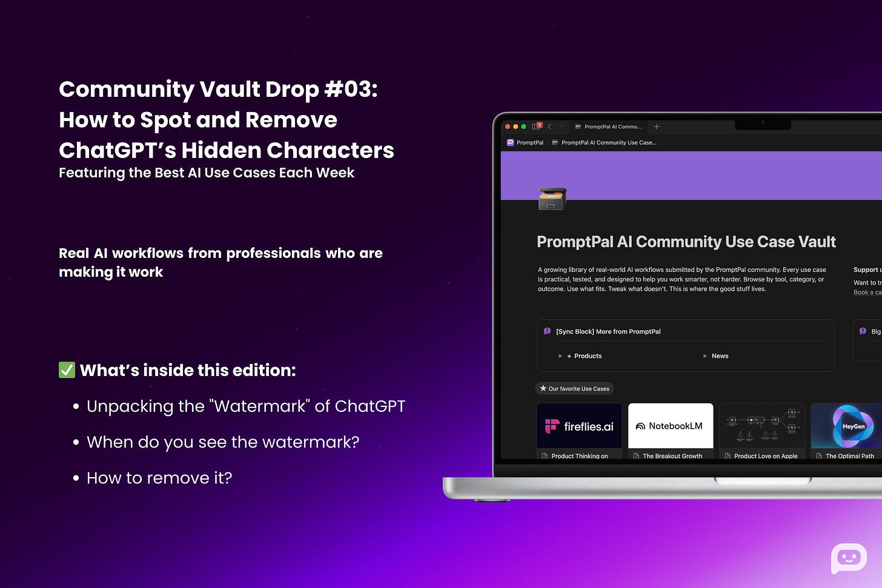Screen dimensions: 882x588
Task: Click the PromptPal AI Community Use Case Vault title
Action: coord(686,242)
